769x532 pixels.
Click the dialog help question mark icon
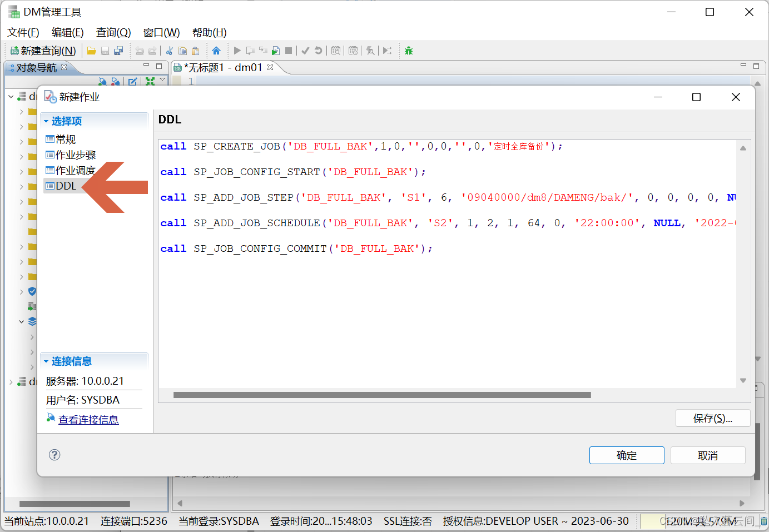(54, 455)
